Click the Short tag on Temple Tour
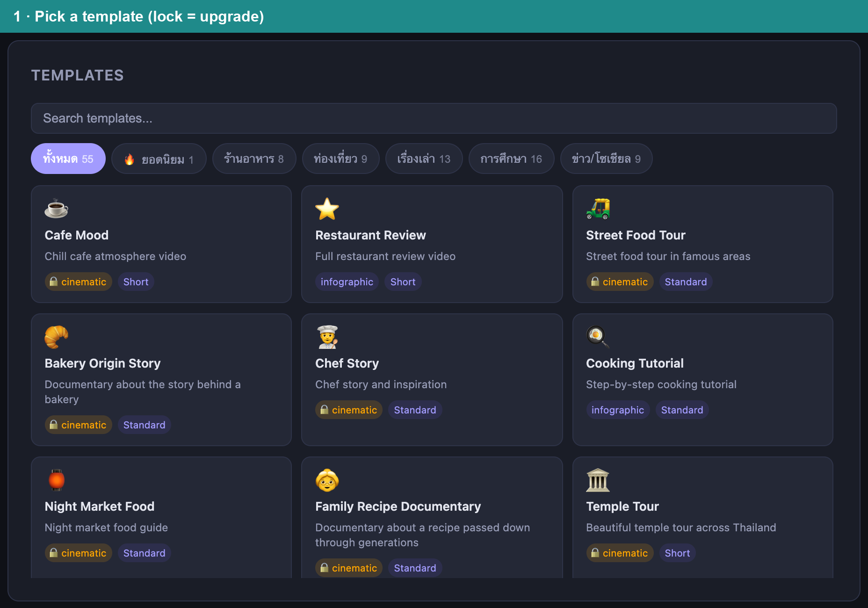The image size is (868, 608). tap(678, 553)
